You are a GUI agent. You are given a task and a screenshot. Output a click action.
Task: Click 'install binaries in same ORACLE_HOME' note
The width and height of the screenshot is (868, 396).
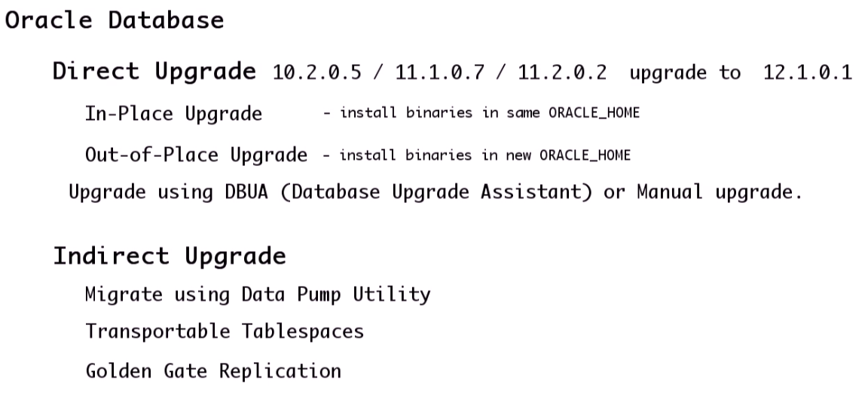pos(490,113)
